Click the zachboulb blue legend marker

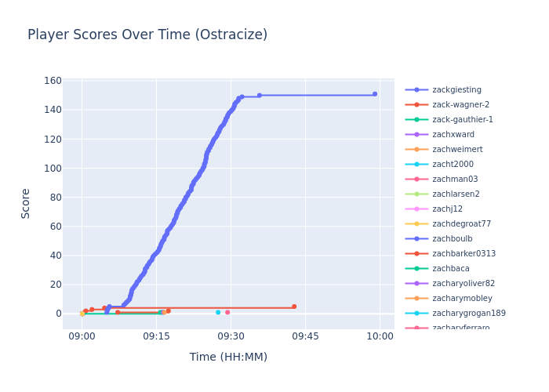[x=416, y=239]
